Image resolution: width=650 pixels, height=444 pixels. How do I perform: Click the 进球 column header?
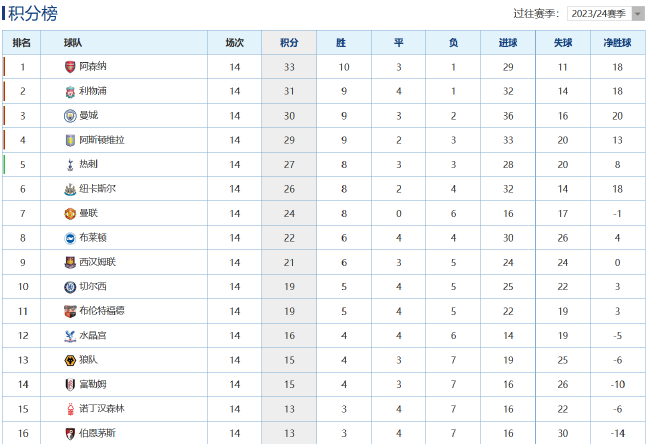(508, 43)
